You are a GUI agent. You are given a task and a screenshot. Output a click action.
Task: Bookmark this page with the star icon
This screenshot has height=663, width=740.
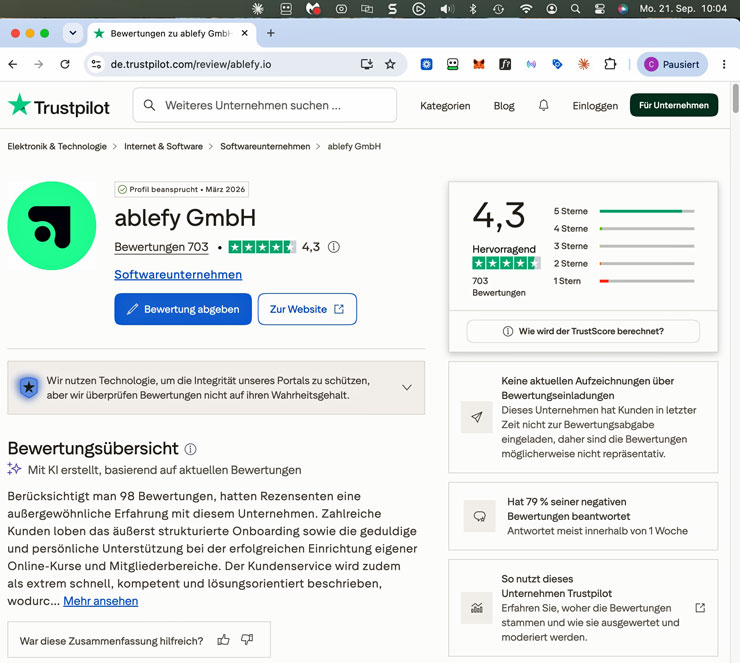coord(390,64)
